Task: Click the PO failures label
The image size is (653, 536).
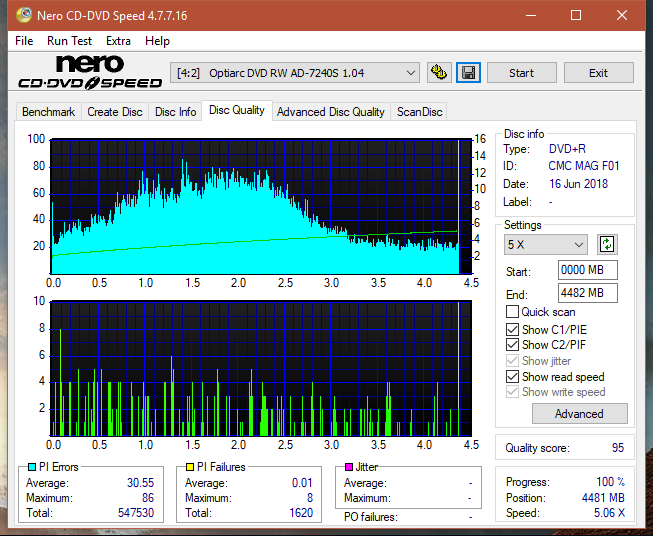Action: point(371,517)
